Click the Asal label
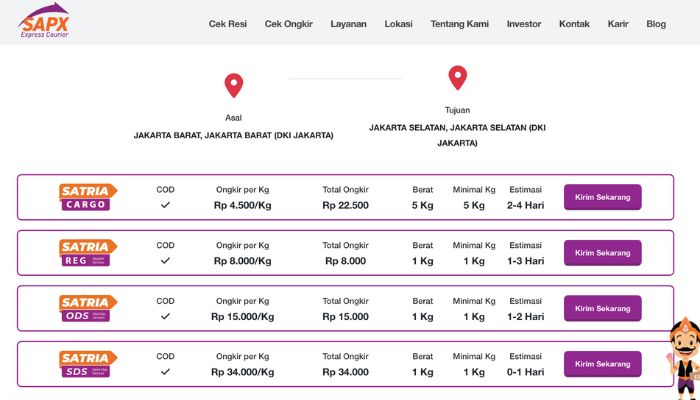 click(x=233, y=118)
